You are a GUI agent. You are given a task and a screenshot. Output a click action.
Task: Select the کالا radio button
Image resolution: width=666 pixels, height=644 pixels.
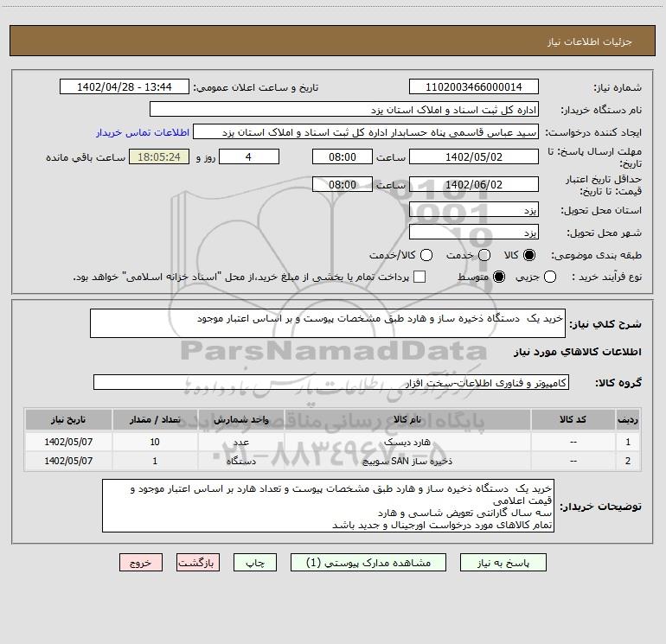(529, 255)
